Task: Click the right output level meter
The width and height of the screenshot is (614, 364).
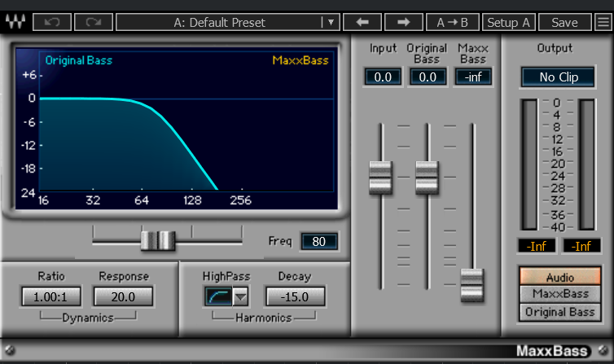Action: (x=586, y=164)
